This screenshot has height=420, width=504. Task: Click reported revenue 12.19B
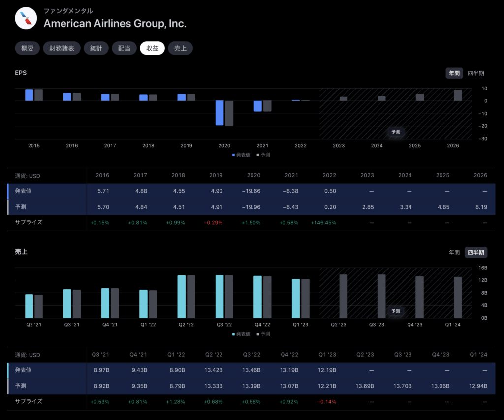pos(327,370)
